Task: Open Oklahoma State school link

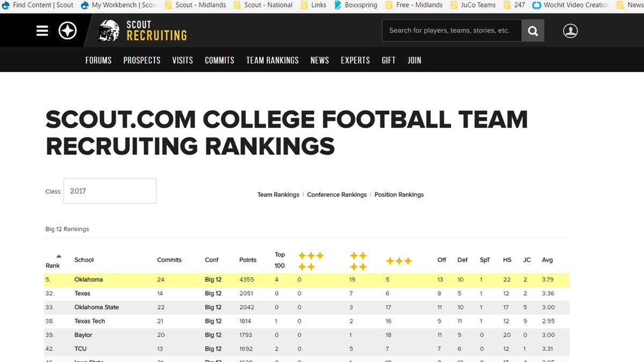Action: [97, 307]
